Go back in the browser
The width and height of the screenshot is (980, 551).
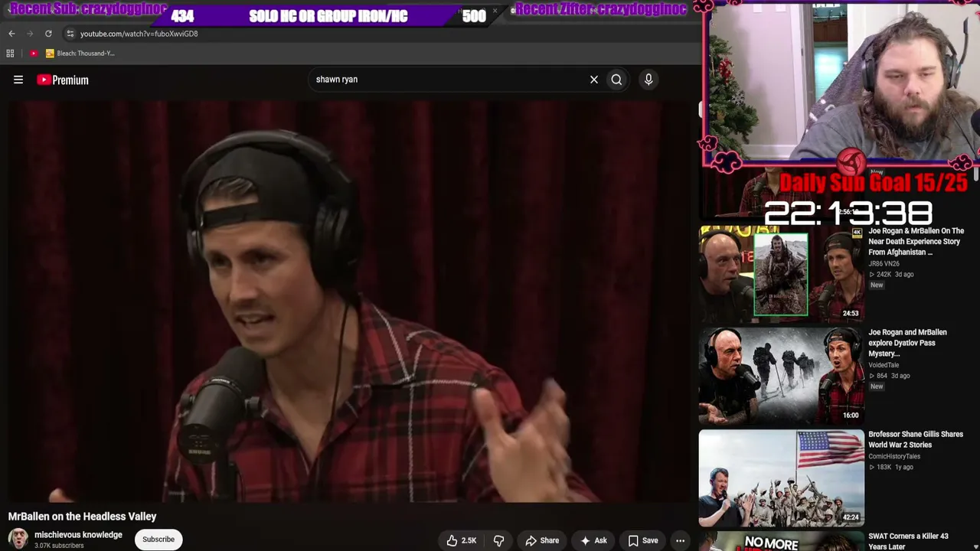click(x=11, y=34)
